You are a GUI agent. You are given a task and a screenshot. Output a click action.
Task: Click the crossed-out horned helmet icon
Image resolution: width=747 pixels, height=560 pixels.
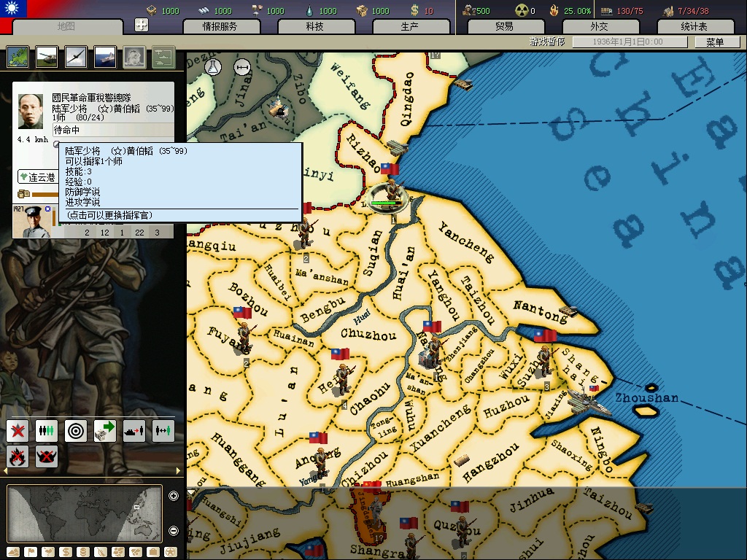coord(47,456)
